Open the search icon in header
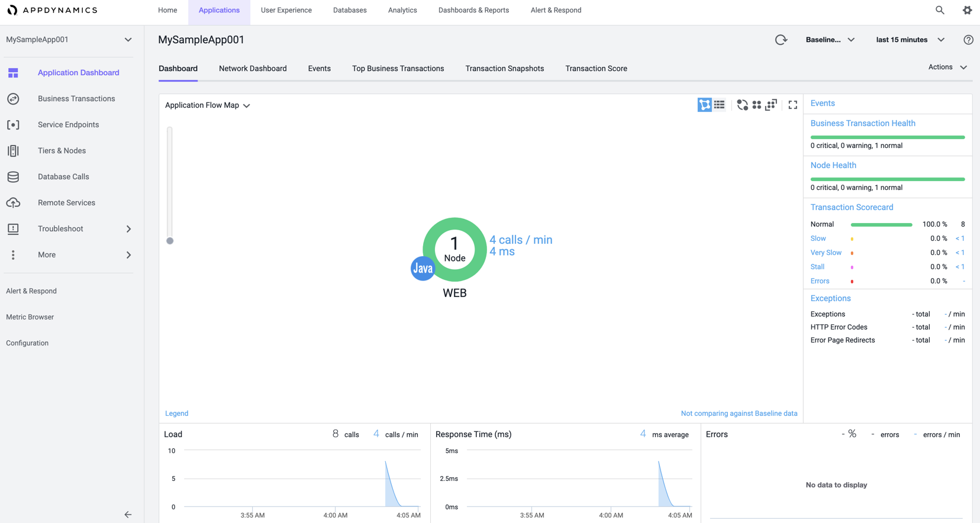 click(x=940, y=10)
